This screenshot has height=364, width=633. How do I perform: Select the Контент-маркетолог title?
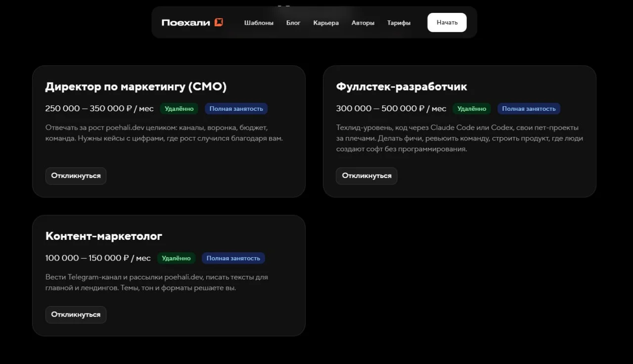(x=104, y=236)
